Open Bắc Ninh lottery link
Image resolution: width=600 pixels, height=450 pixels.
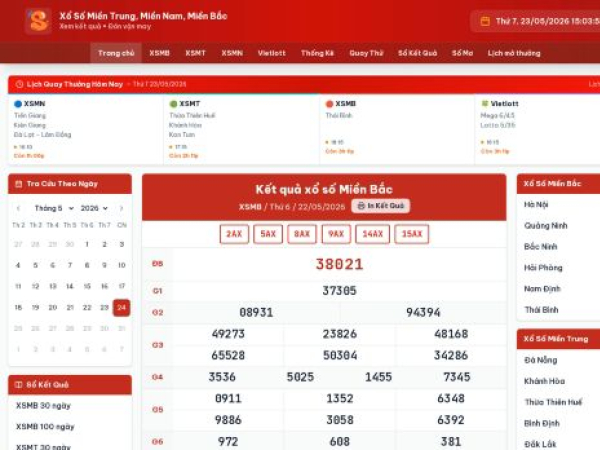point(541,247)
